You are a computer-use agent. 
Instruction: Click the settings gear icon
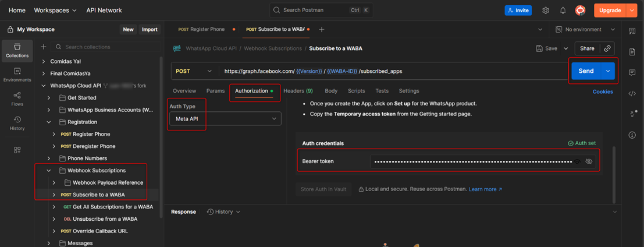click(545, 10)
